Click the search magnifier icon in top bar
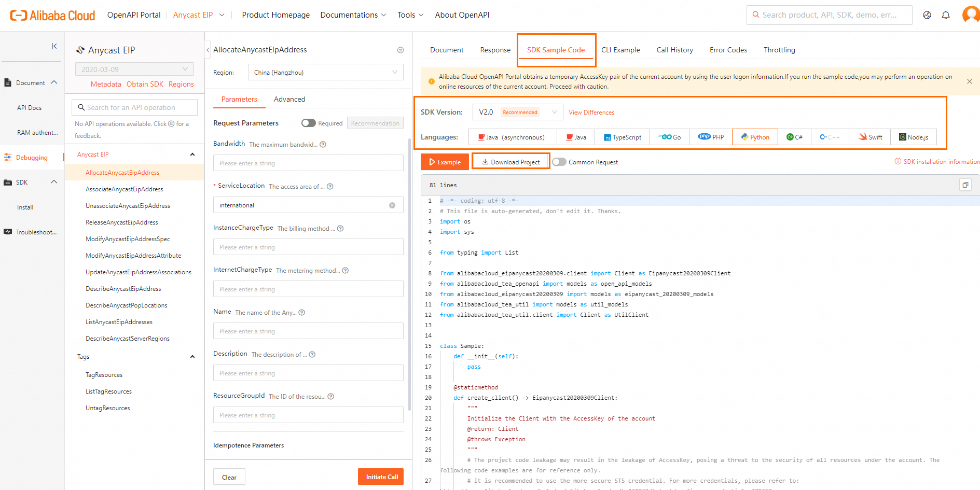Image resolution: width=980 pixels, height=490 pixels. pos(756,15)
